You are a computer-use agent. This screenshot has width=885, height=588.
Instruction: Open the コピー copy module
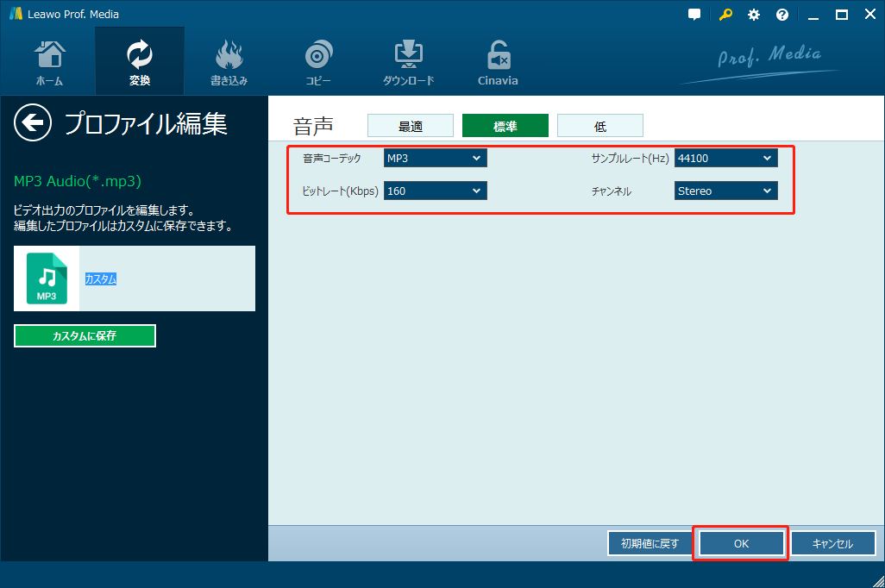click(x=318, y=62)
